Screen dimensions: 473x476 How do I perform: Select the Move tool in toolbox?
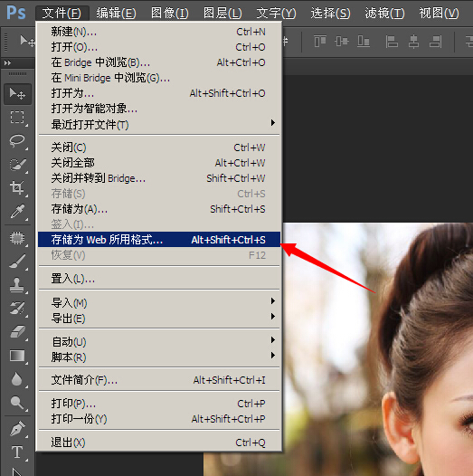17,94
